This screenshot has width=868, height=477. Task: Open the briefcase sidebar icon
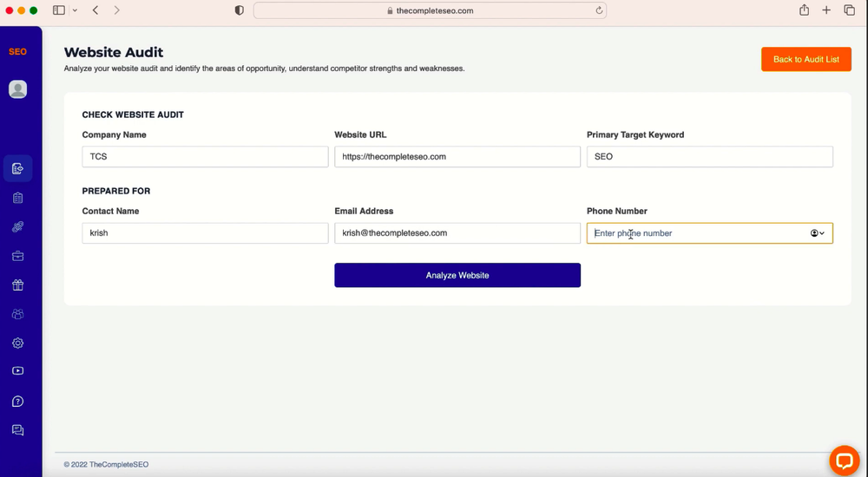[17, 256]
